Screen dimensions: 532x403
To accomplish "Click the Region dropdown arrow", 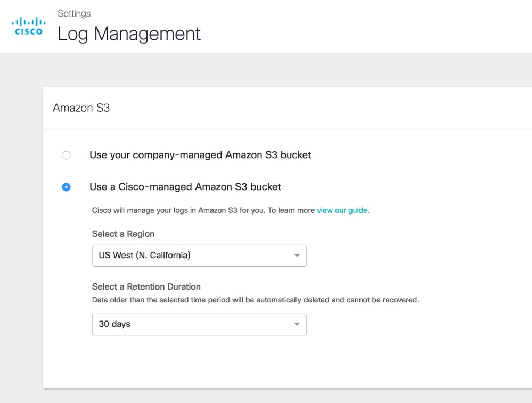I will (297, 256).
